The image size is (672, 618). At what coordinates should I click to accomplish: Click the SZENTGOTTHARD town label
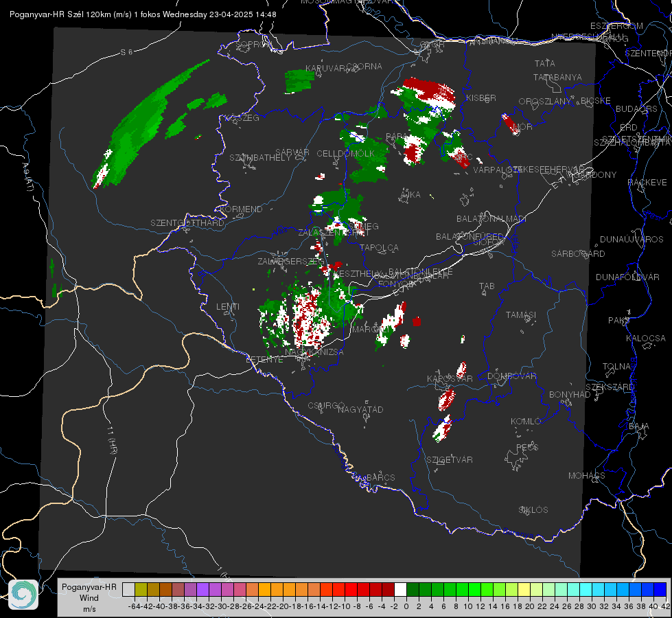[187, 223]
